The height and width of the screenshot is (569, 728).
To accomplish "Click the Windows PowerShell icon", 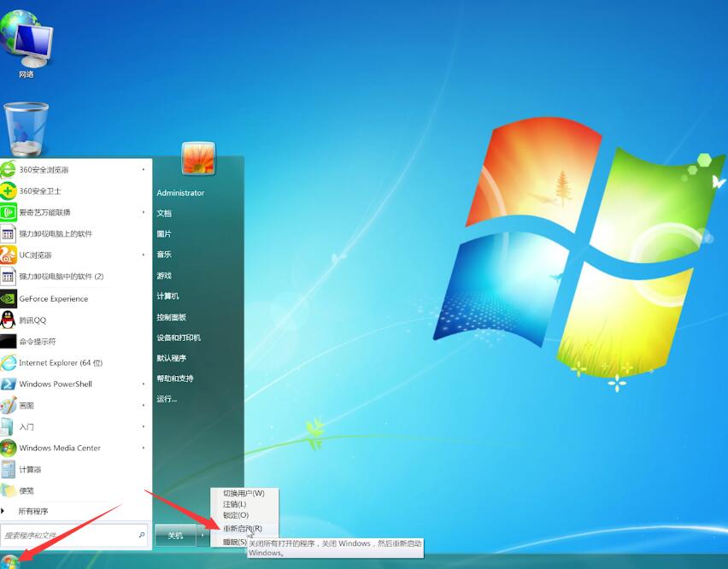I will click(8, 384).
